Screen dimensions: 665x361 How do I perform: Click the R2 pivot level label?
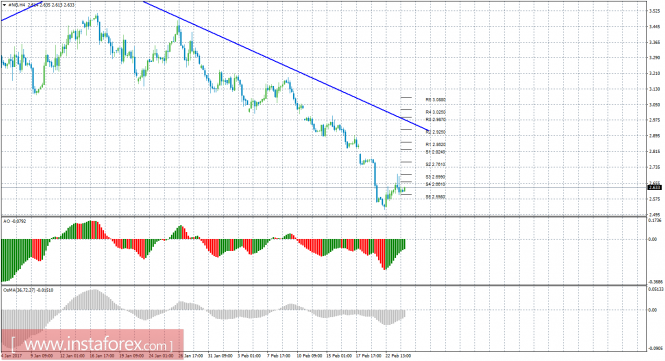pyautogui.click(x=436, y=132)
